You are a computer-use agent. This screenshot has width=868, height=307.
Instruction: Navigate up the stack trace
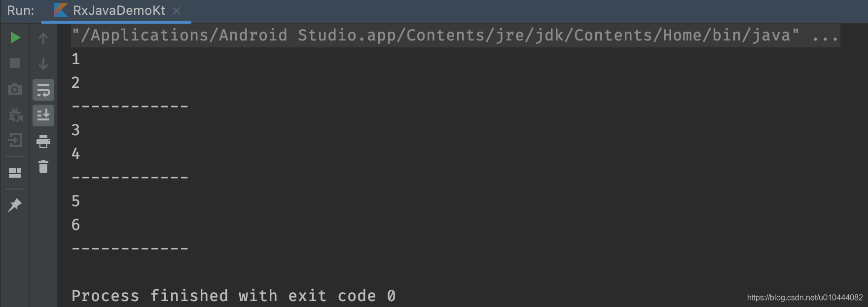click(43, 37)
